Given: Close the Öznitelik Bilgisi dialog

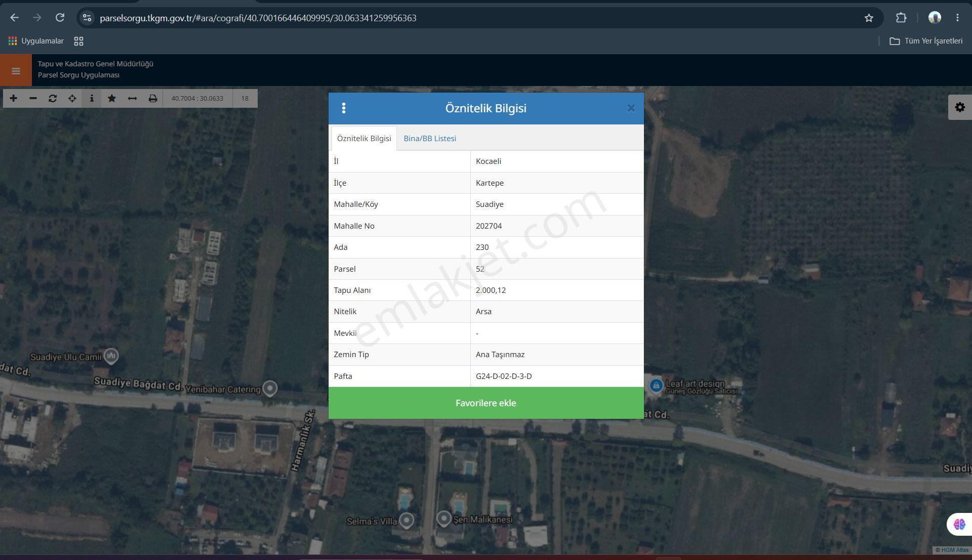Looking at the screenshot, I should point(631,108).
